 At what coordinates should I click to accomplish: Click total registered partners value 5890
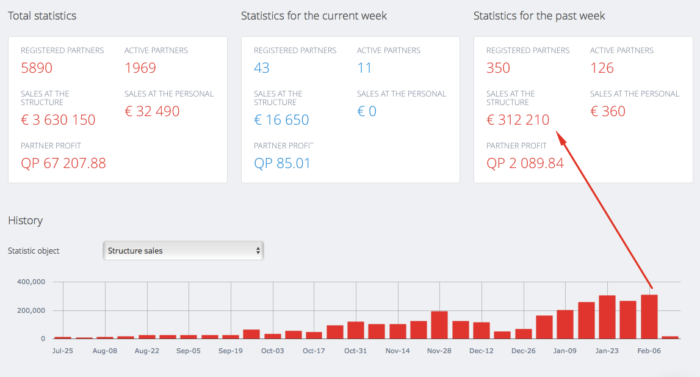point(37,68)
